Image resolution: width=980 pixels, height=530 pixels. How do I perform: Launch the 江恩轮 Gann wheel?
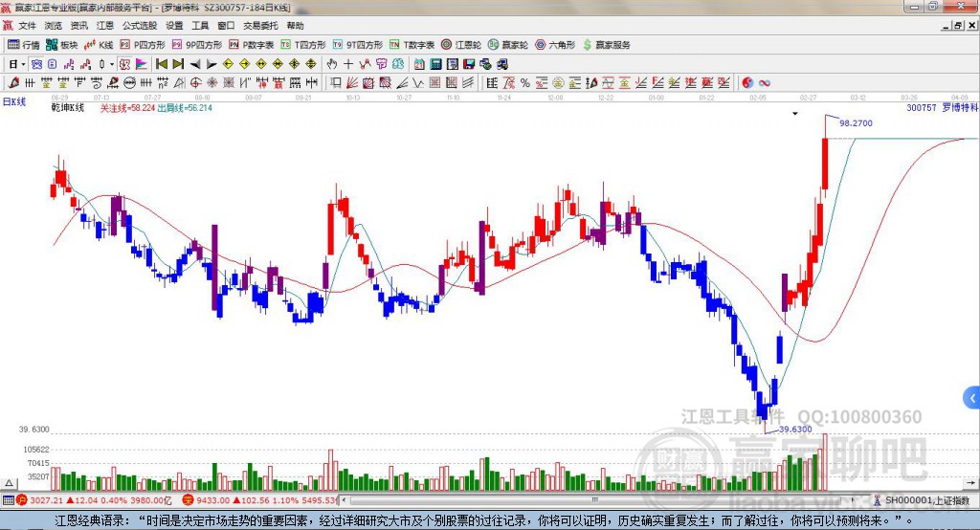tap(461, 44)
